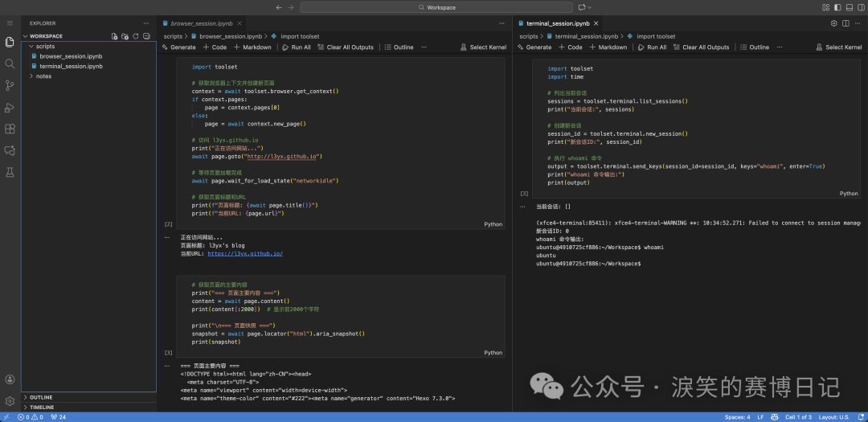This screenshot has width=868, height=422.
Task: Add a Markdown cell in terminal_session notebook
Action: (608, 47)
